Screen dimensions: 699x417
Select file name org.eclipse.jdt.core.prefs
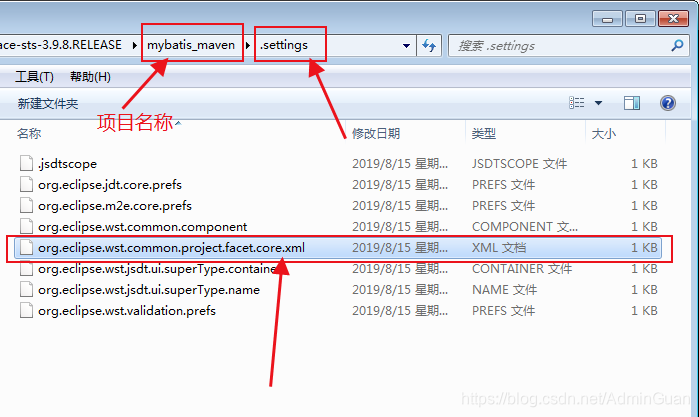(110, 185)
